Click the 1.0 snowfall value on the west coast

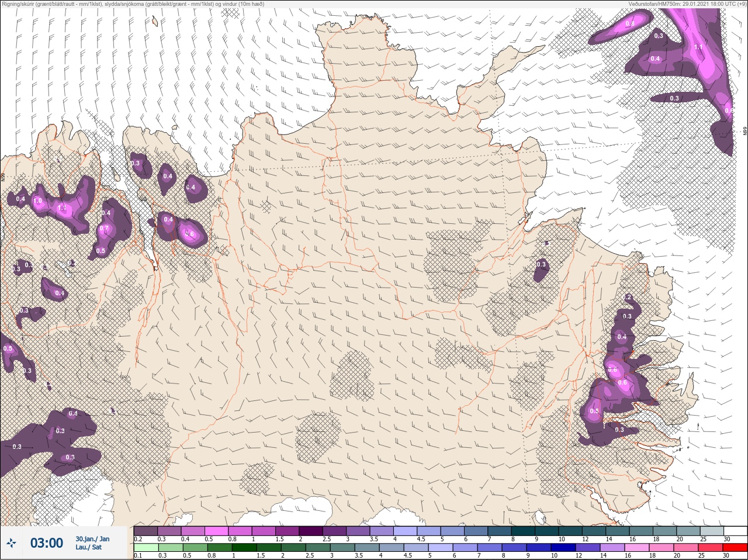coord(38,201)
